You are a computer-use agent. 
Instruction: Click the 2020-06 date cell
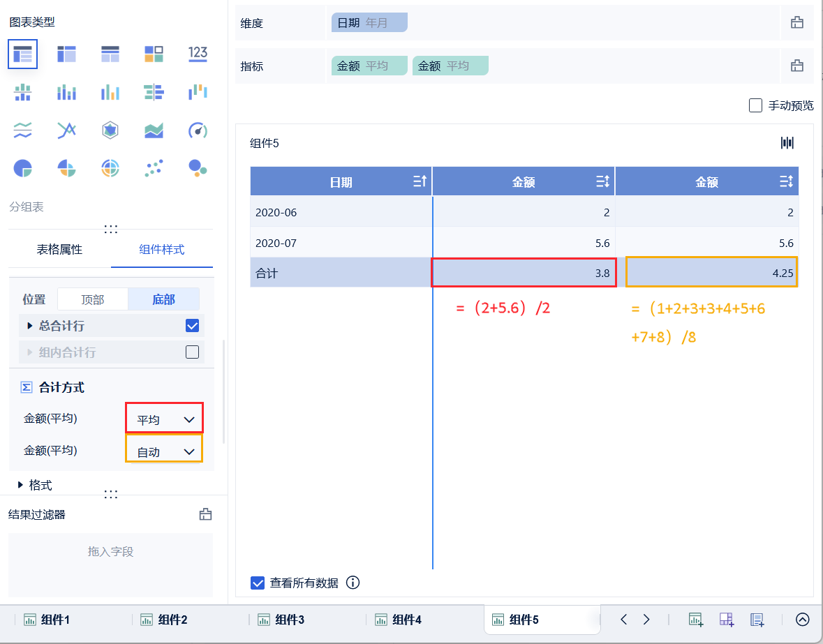(x=341, y=212)
